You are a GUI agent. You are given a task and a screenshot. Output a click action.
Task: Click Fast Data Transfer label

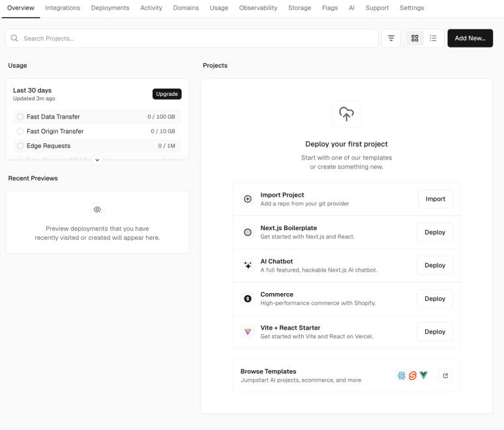pyautogui.click(x=53, y=117)
